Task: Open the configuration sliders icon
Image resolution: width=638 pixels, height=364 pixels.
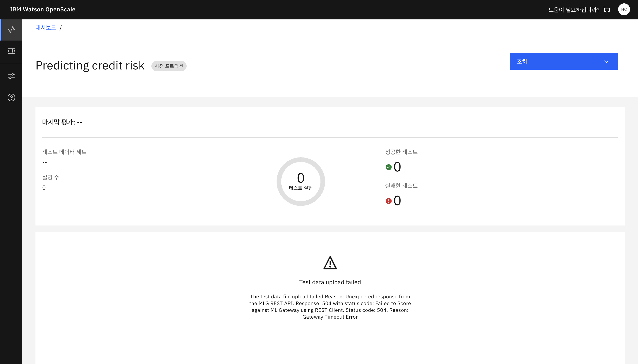Action: [11, 76]
